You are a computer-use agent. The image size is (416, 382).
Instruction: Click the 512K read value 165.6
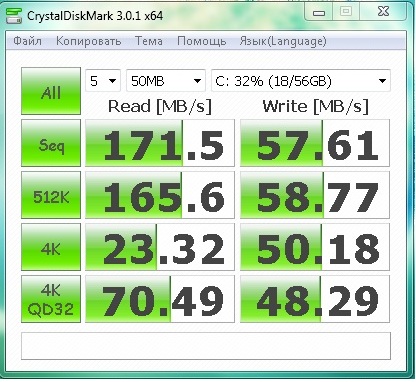[x=160, y=195]
